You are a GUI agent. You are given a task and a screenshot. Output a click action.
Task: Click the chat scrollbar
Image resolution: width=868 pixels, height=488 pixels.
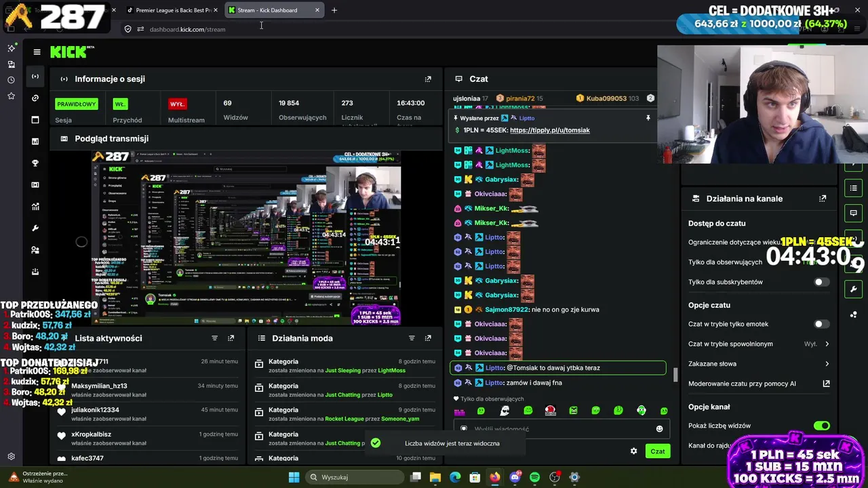(x=675, y=375)
